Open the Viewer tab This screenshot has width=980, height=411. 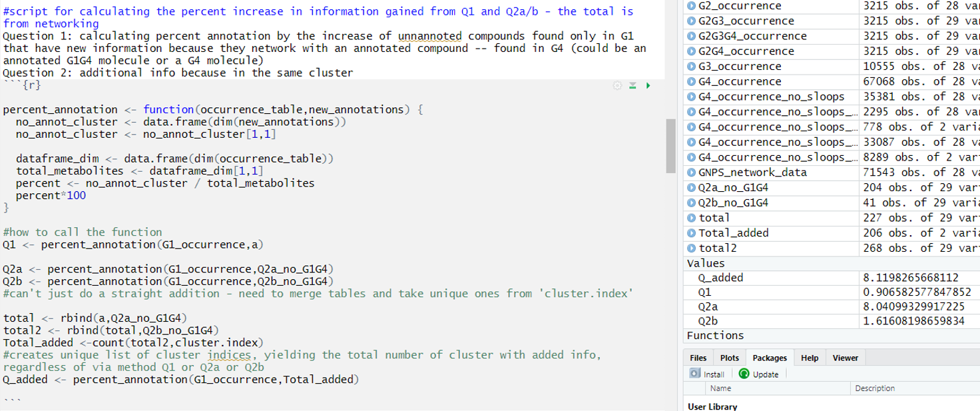point(845,358)
